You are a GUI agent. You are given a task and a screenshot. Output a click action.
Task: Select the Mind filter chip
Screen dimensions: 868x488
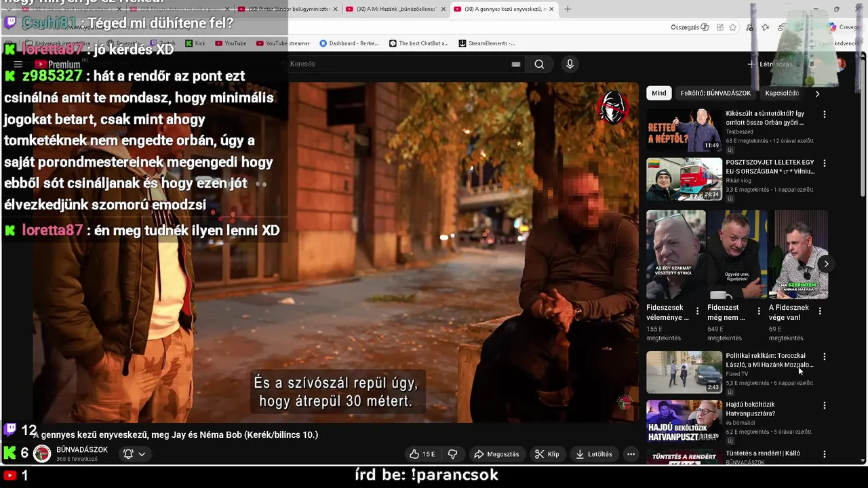click(659, 93)
